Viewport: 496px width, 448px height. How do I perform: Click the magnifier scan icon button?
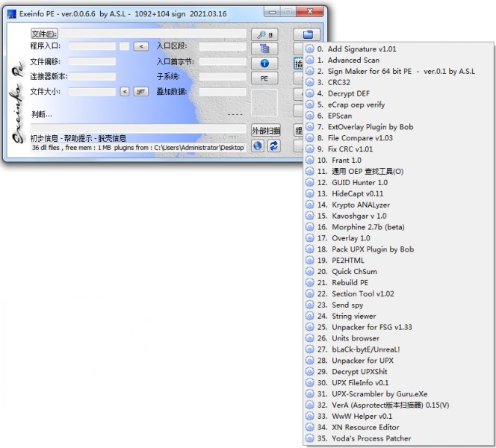pyautogui.click(x=264, y=34)
